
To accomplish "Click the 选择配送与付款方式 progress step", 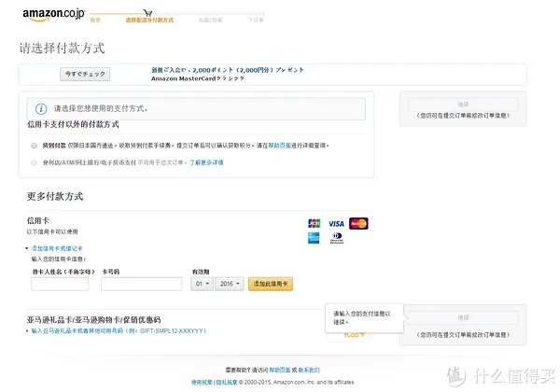I will tap(149, 21).
